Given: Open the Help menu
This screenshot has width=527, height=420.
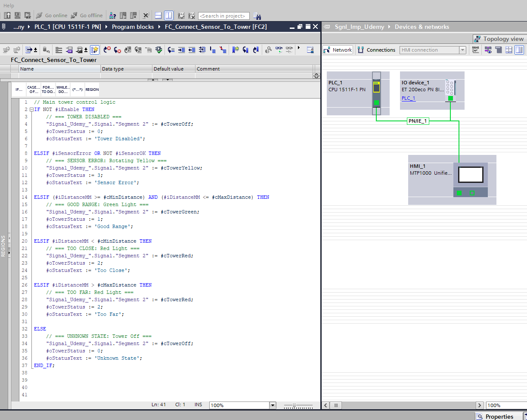Looking at the screenshot, I should pos(9,6).
